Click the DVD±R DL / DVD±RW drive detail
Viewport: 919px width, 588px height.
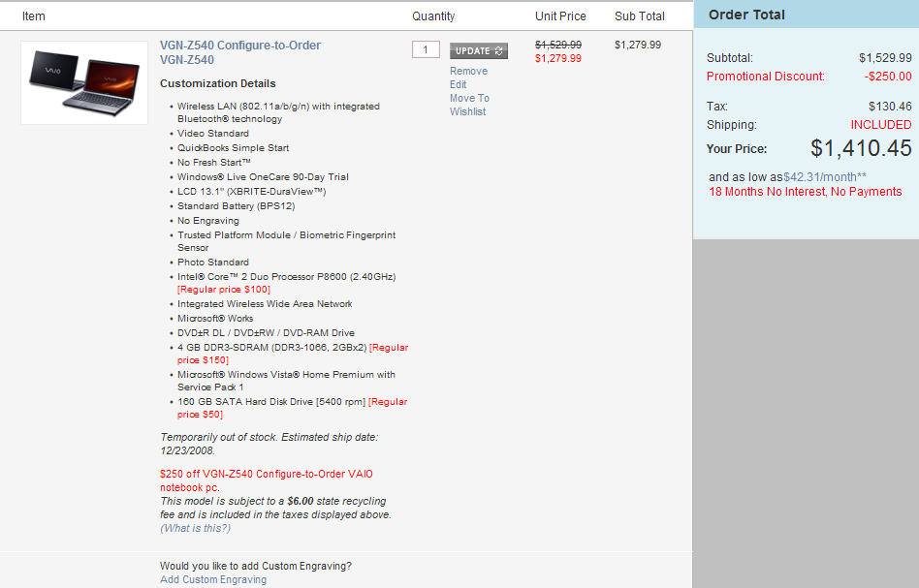pos(266,333)
